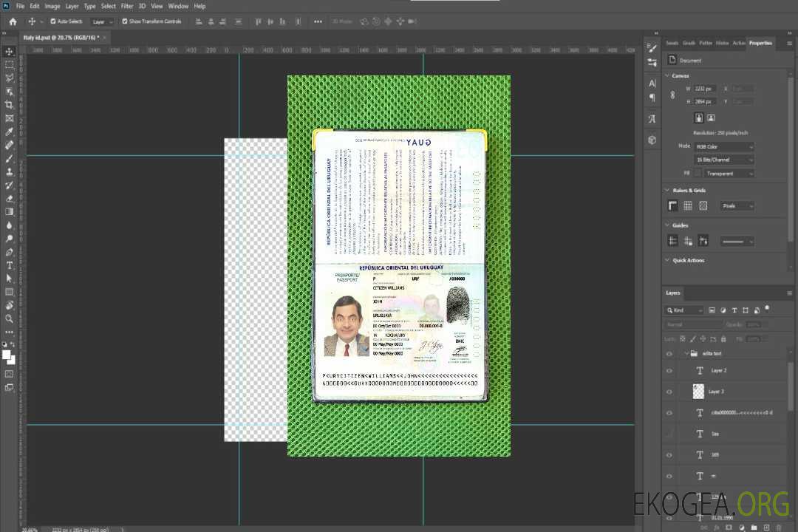
Task: Open the Glyphs panel icon
Action: 652,119
